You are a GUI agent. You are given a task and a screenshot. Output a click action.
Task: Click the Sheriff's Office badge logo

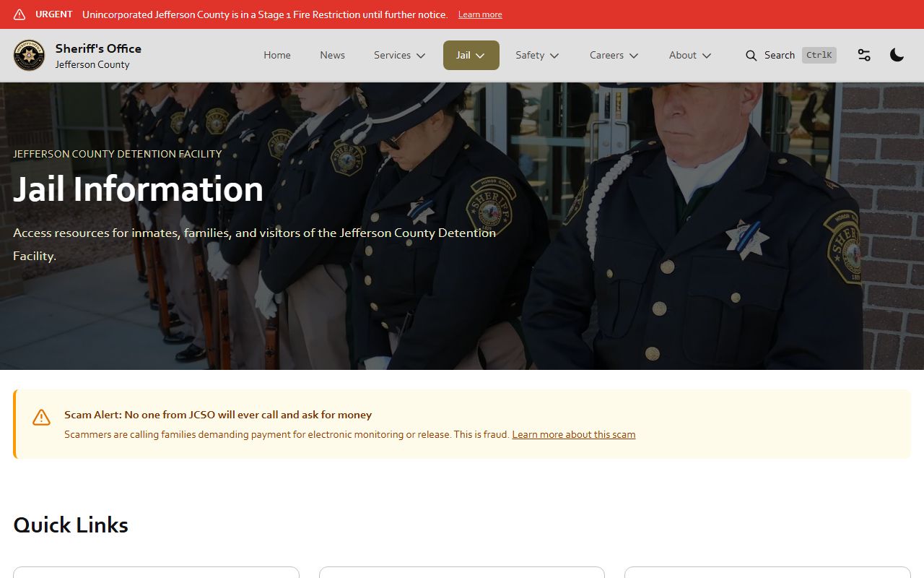pos(29,56)
